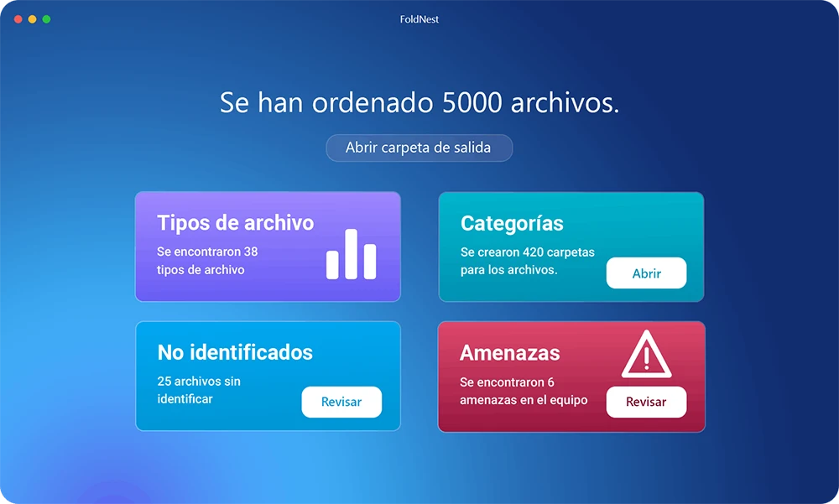Click Abrir in the Categorías card
839x504 pixels.
[646, 273]
